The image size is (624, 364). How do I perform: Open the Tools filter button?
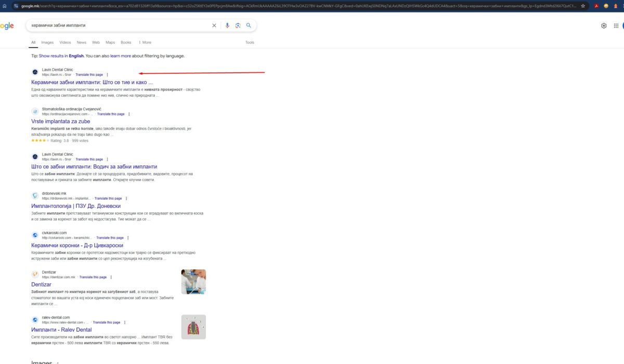pyautogui.click(x=250, y=43)
